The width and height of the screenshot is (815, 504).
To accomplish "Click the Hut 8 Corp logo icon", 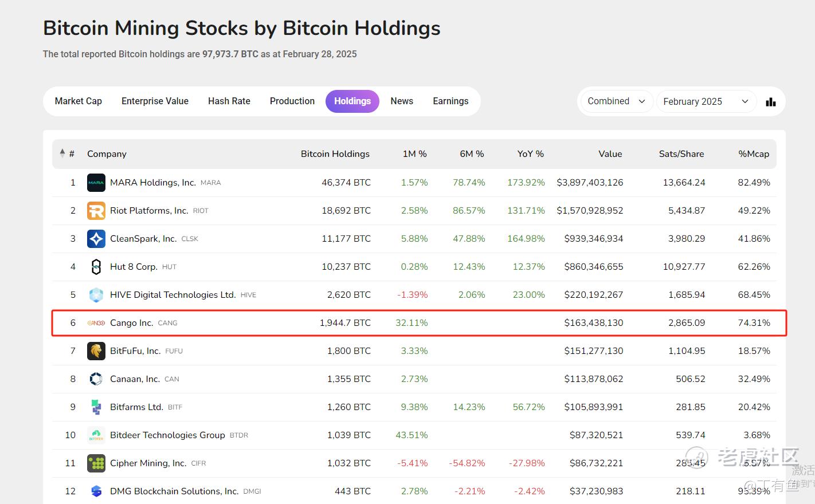I will point(96,267).
